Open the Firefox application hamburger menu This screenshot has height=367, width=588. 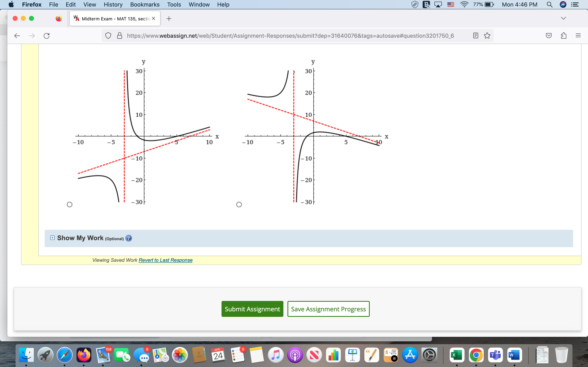pos(578,36)
